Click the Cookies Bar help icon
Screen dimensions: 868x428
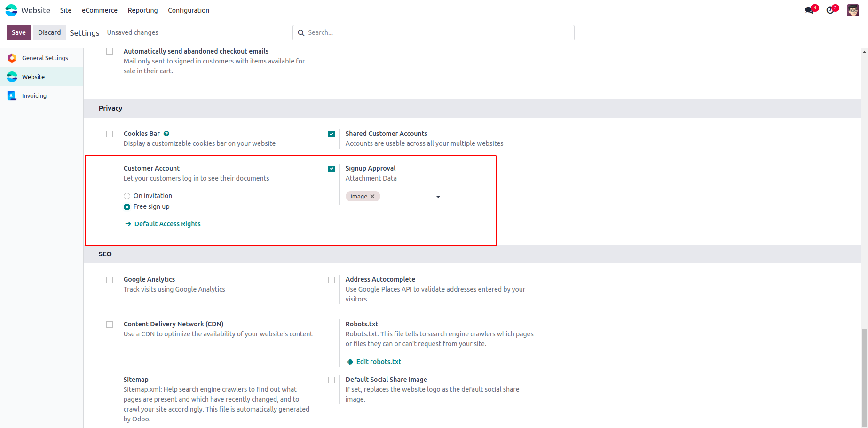[x=166, y=134]
